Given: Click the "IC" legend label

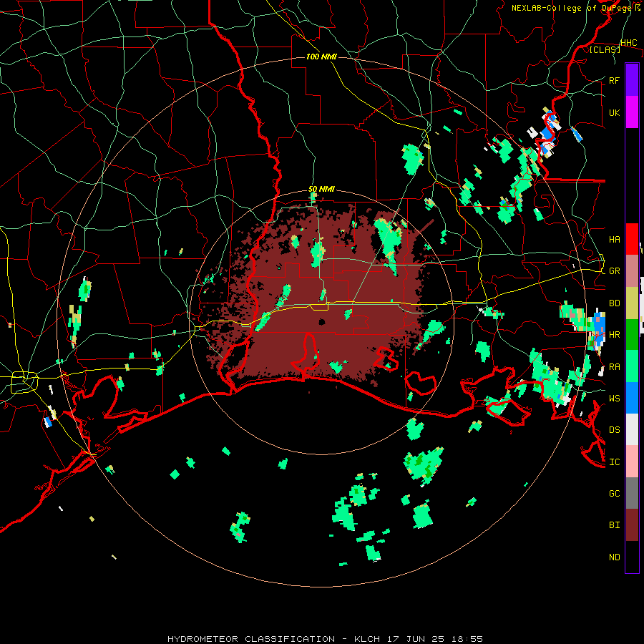Looking at the screenshot, I should (614, 462).
